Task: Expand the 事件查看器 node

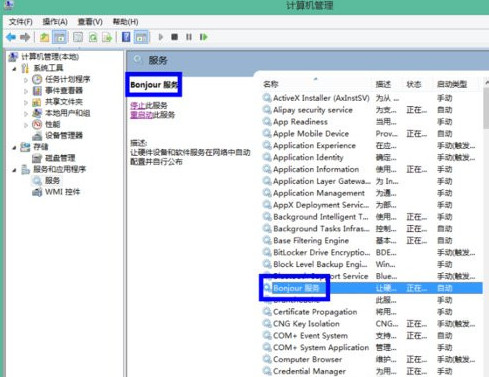Action: pos(26,91)
